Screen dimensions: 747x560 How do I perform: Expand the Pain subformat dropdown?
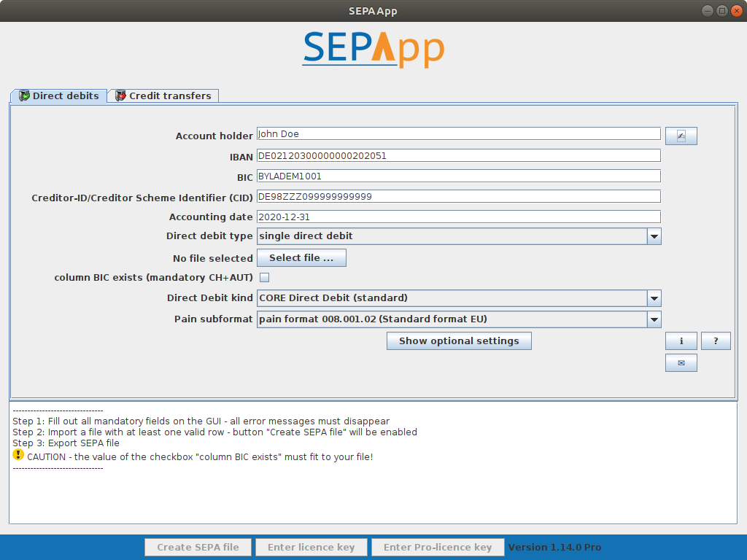click(654, 319)
